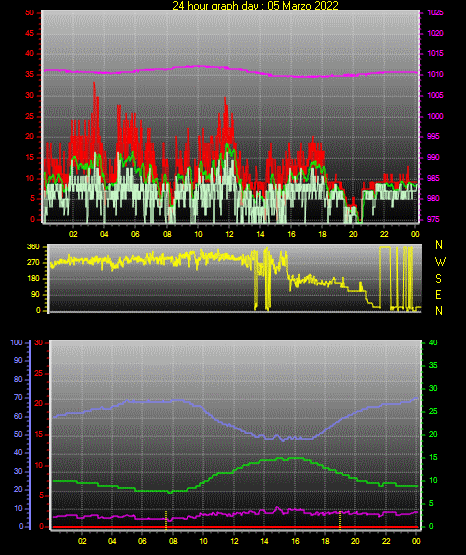The width and height of the screenshot is (466, 555).
Task: Click the 00 hour label ending top graph
Action: (x=415, y=234)
